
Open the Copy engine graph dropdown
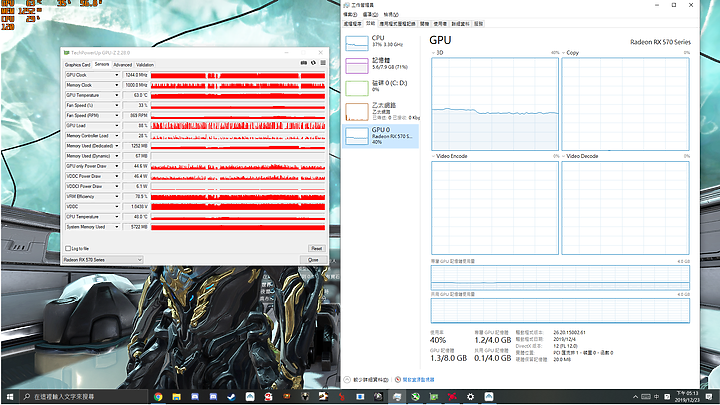pyautogui.click(x=563, y=53)
